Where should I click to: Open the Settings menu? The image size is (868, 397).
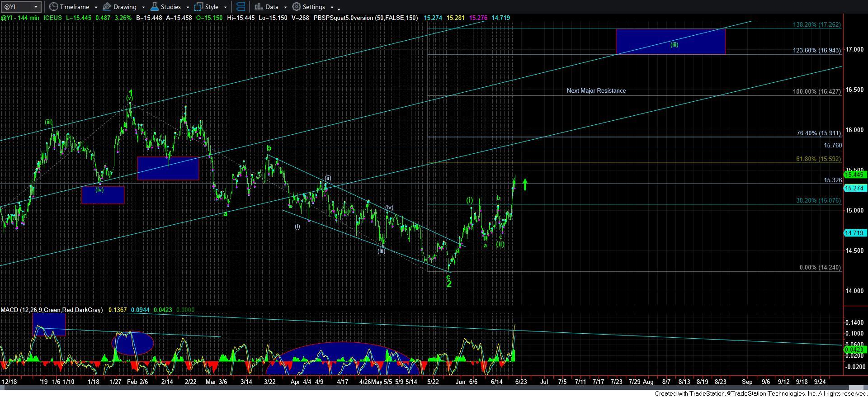click(x=314, y=7)
